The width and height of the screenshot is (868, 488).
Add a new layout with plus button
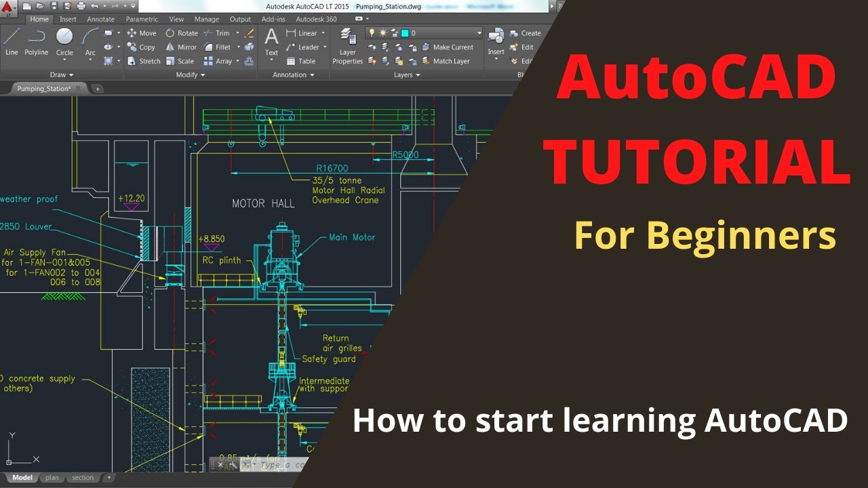pyautogui.click(x=108, y=478)
